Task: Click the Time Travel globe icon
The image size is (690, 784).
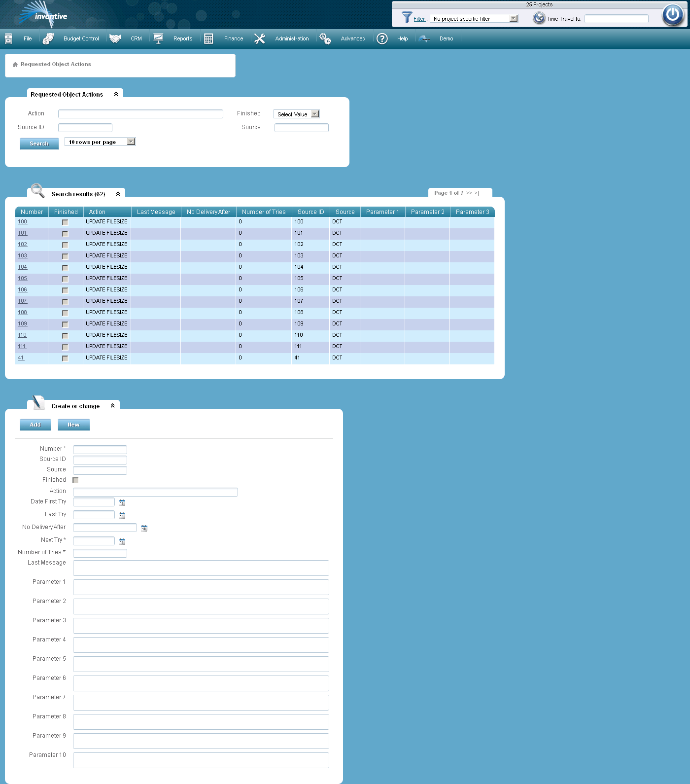Action: (539, 18)
